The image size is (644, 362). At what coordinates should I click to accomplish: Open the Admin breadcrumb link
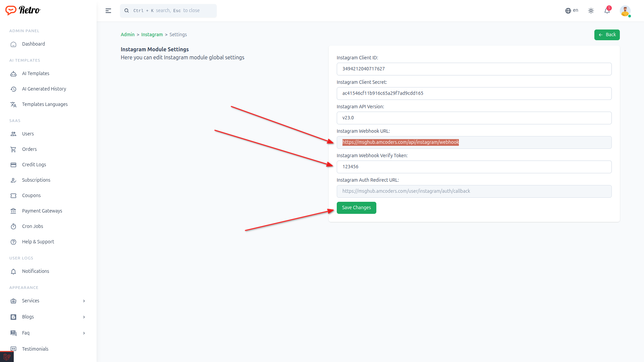[x=127, y=34]
